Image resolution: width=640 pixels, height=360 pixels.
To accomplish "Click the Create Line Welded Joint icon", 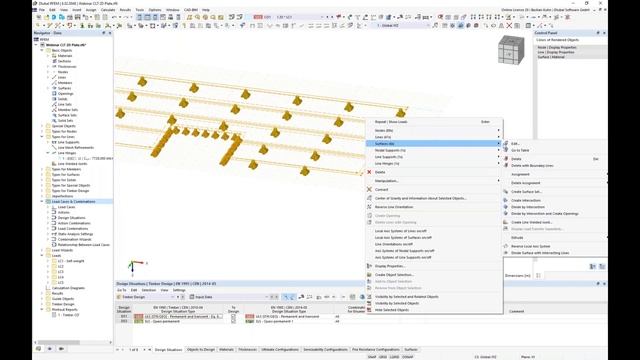I will (x=506, y=222).
